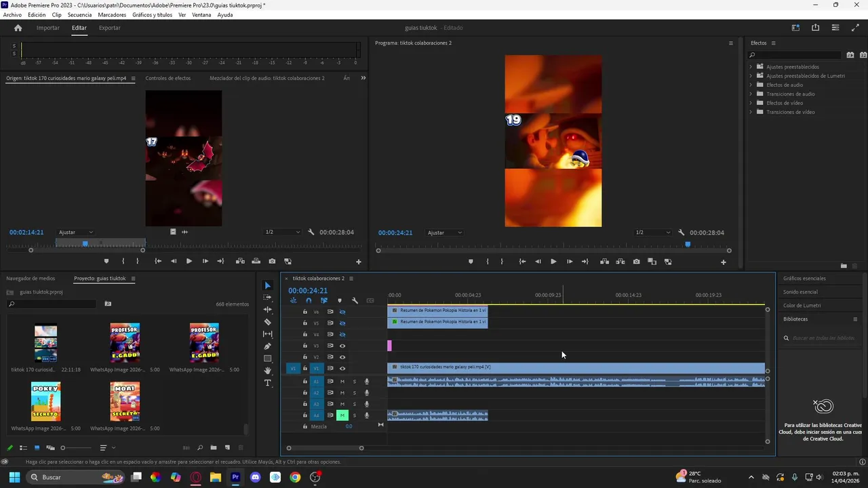The image size is (868, 488).
Task: Select tiktok 170 curiosidades video clip on V1
Action: 576,367
